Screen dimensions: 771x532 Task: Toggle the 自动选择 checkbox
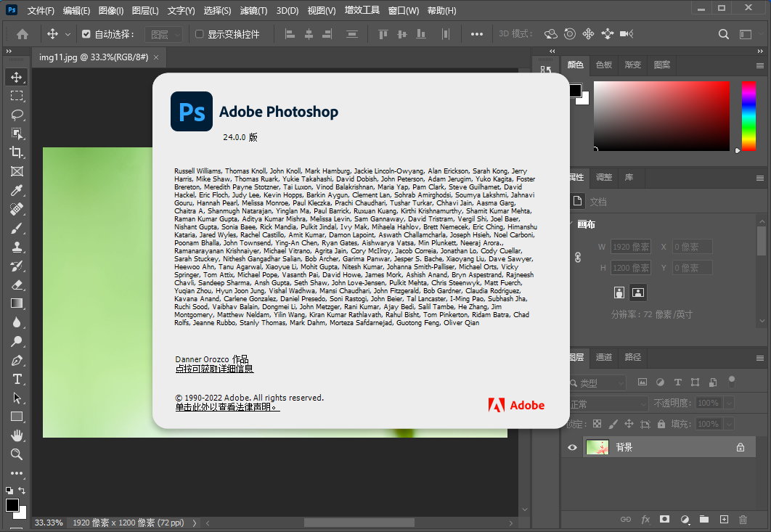point(86,34)
